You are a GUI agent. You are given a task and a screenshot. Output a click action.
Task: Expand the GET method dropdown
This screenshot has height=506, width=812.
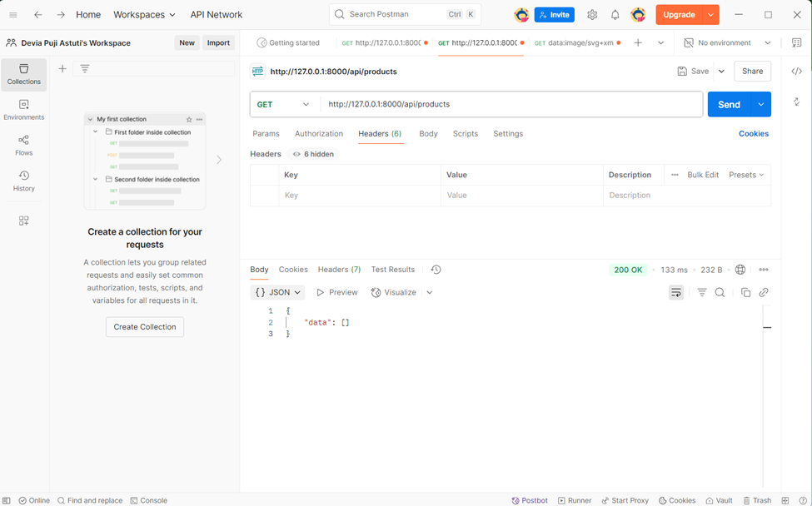pos(283,104)
